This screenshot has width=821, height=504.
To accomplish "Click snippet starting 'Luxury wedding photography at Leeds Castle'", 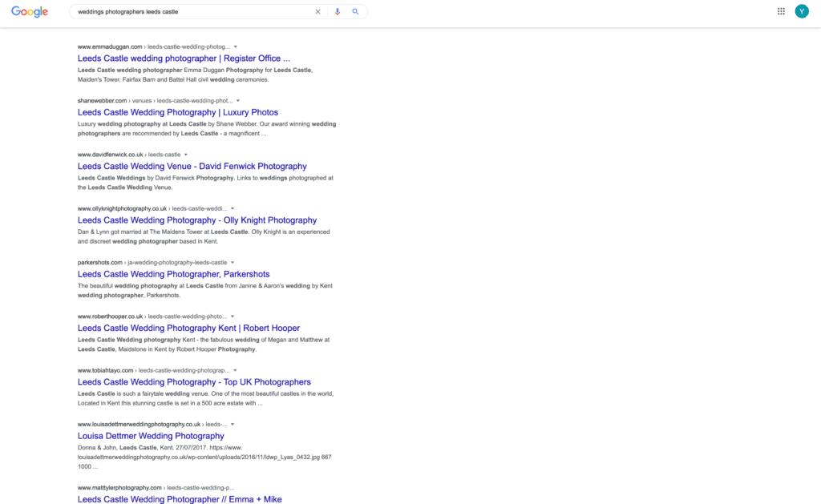I will click(207, 129).
